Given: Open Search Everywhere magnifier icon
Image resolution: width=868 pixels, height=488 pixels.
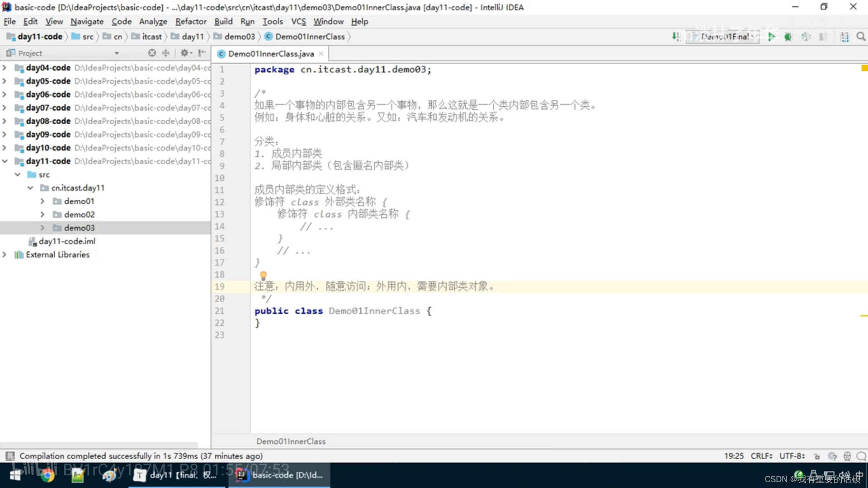Looking at the screenshot, I should (861, 37).
